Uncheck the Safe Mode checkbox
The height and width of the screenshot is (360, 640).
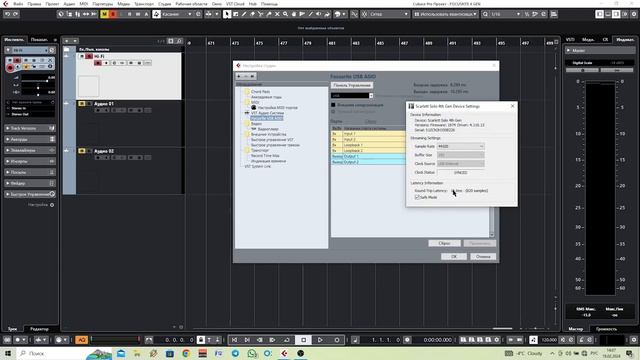tap(417, 197)
